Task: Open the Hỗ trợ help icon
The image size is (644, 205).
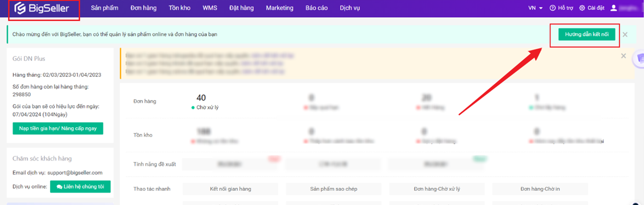Action: click(x=552, y=8)
